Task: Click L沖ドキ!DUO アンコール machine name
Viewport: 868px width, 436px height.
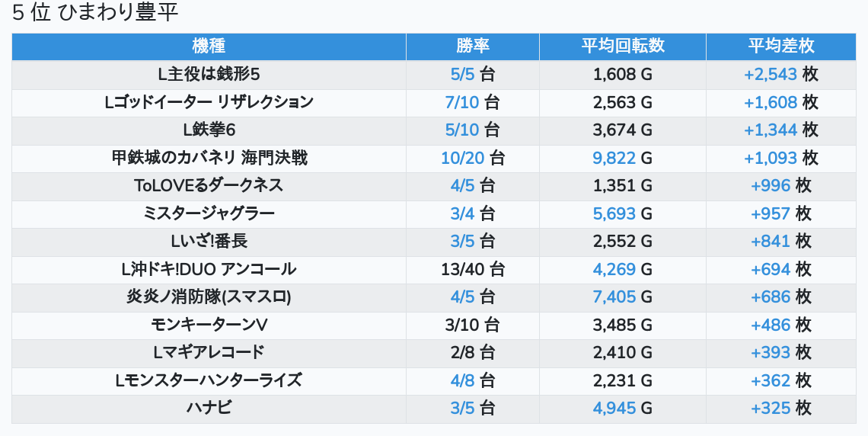Action: [x=209, y=269]
